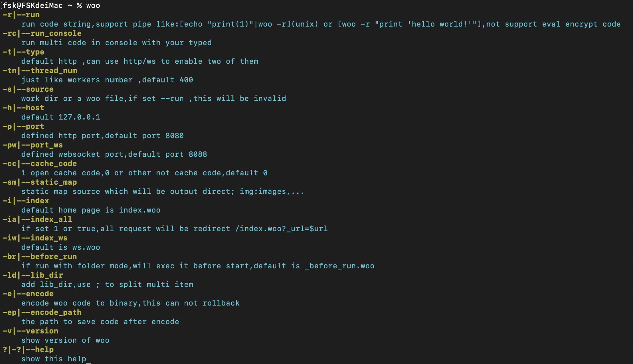The height and width of the screenshot is (364, 633).
Task: Select the -cc|--cache_code flag line
Action: click(x=40, y=164)
